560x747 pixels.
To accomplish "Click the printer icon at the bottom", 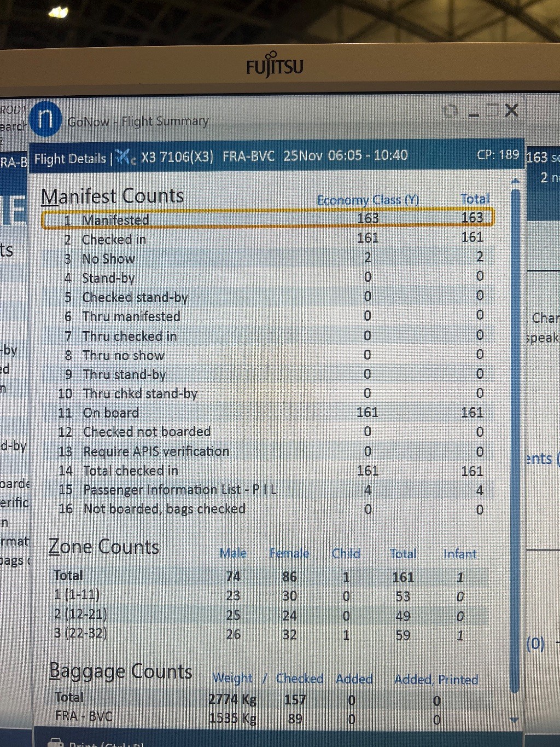I will pos(55,742).
